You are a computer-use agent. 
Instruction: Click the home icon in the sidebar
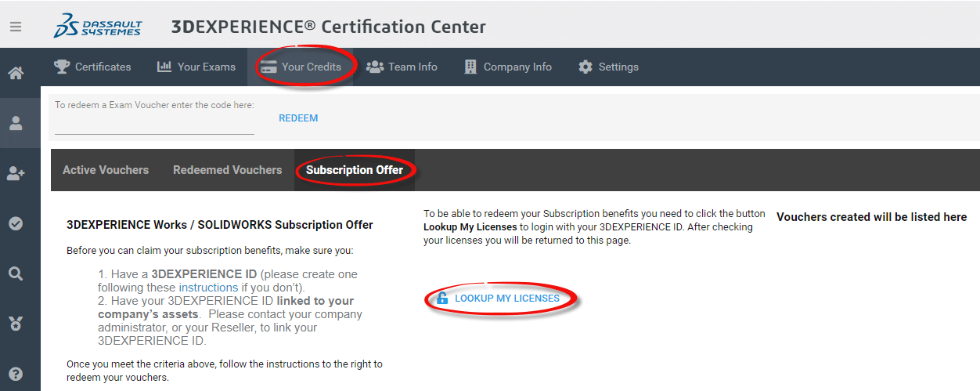click(16, 74)
